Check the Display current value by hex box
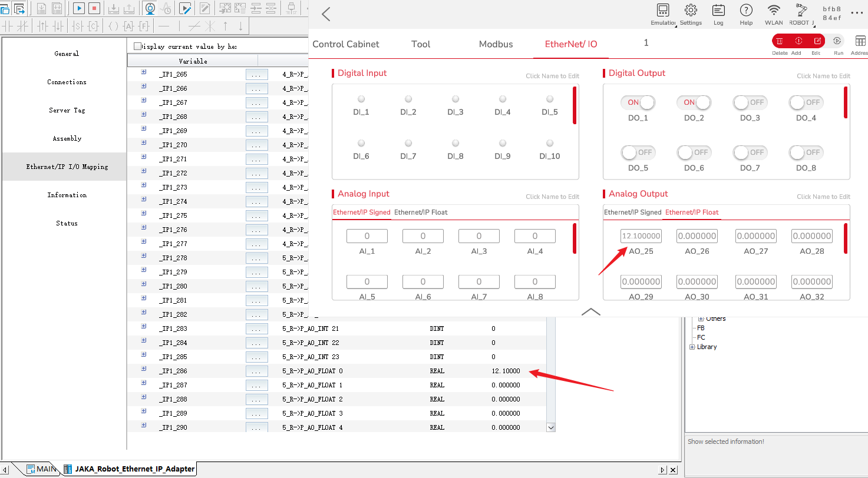The width and height of the screenshot is (868, 478). (x=138, y=47)
